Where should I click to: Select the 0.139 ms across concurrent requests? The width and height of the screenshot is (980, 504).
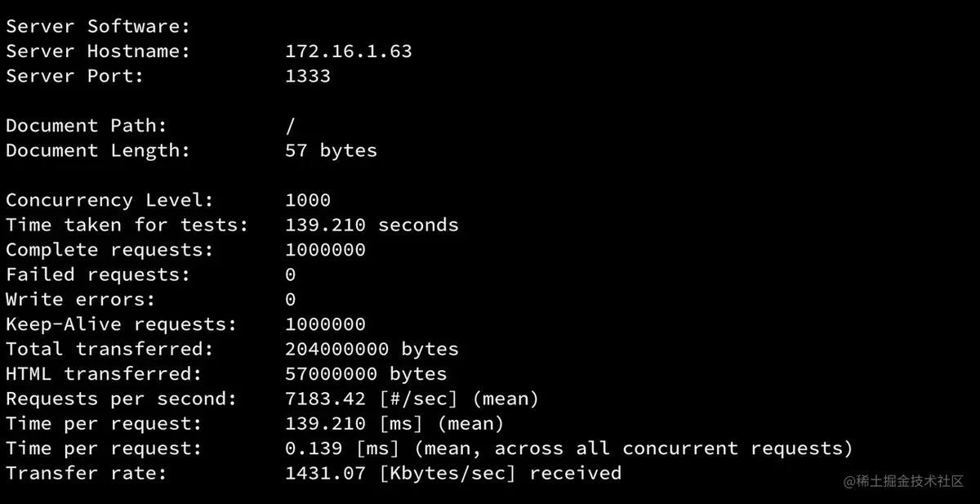coord(568,448)
